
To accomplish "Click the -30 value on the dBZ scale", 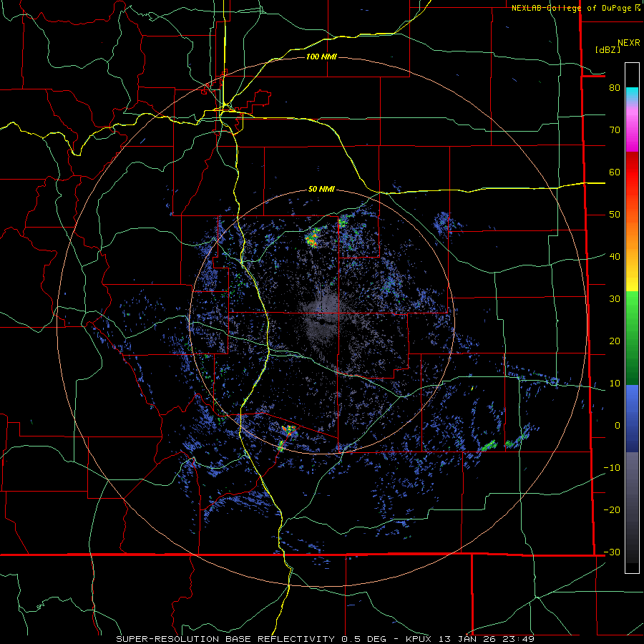I will tap(612, 552).
